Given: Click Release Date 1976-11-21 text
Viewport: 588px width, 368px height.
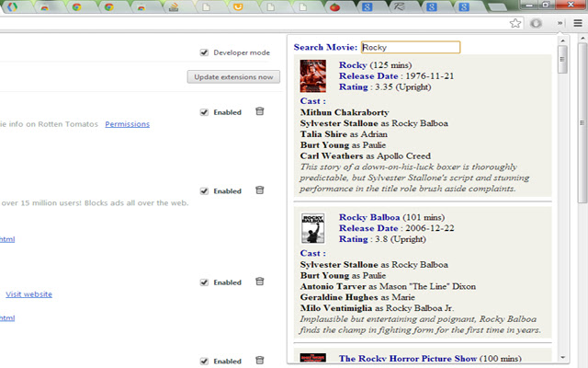Looking at the screenshot, I should tap(396, 75).
